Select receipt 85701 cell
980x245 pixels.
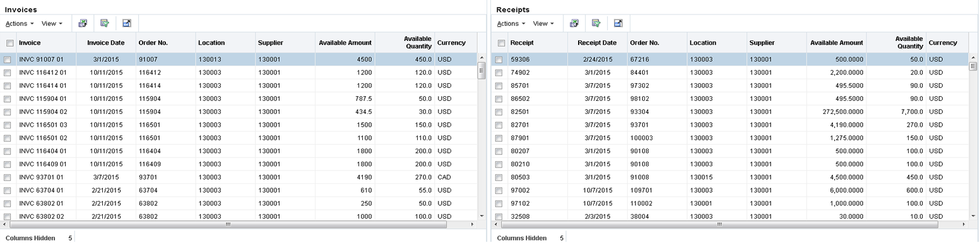click(x=520, y=86)
